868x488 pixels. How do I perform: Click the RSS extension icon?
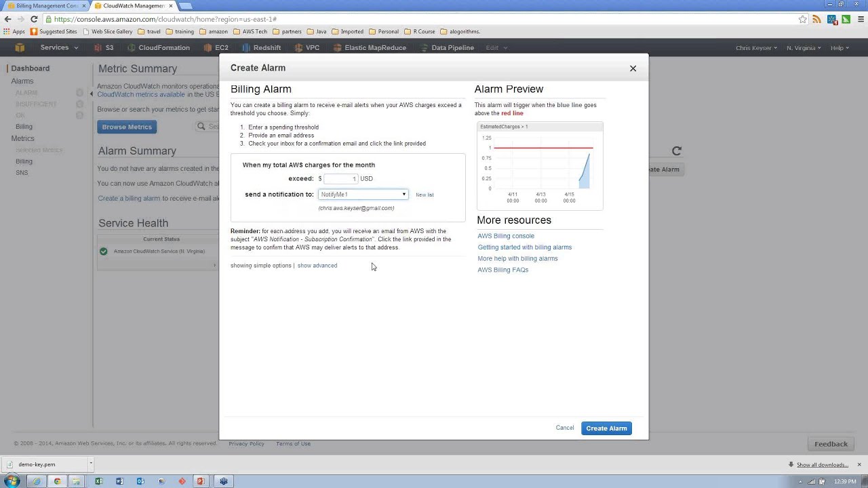[x=817, y=19]
